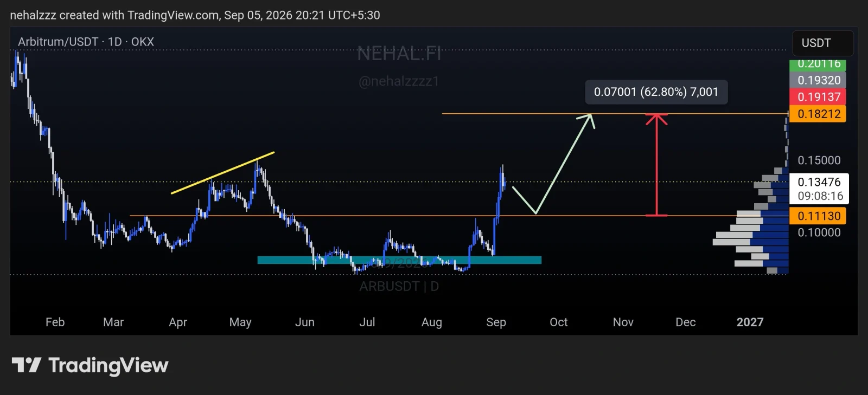Click the USDT currency button
Viewport: 868px width, 395px height.
823,43
